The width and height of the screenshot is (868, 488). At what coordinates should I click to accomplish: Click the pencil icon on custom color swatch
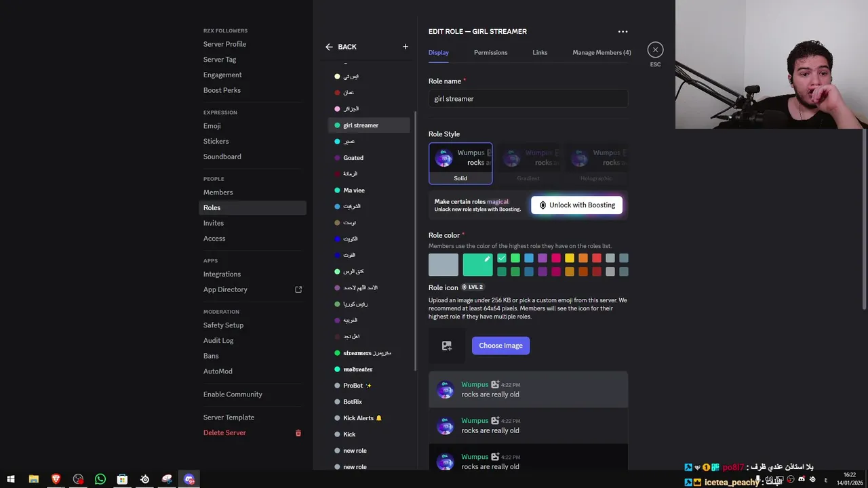pyautogui.click(x=487, y=259)
